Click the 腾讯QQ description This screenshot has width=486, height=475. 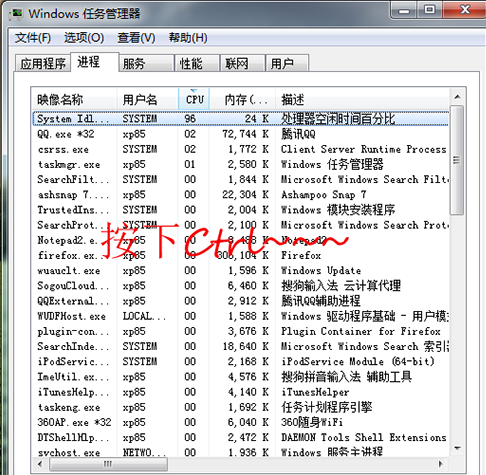(298, 134)
